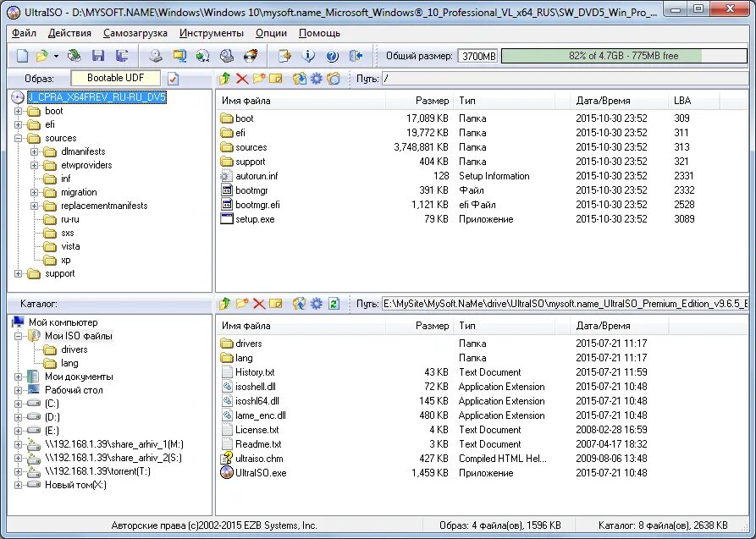Collapse the sources folder in image tree
This screenshot has height=539, width=756.
[x=19, y=138]
